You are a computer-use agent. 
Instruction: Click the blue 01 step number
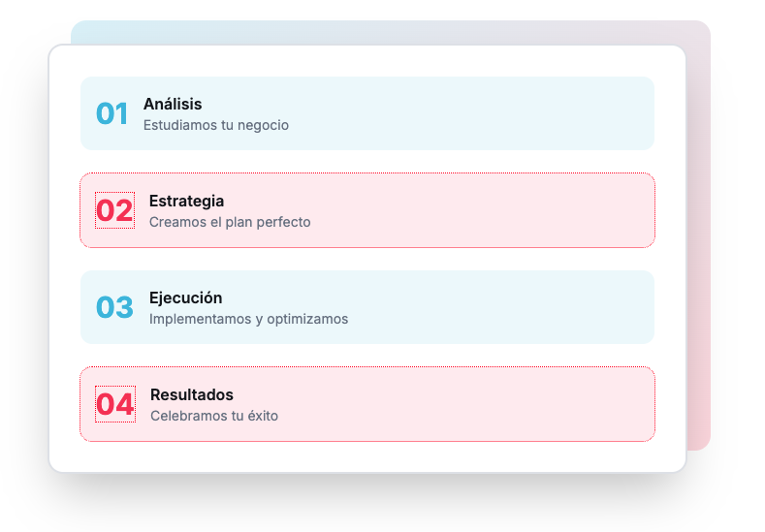(112, 114)
